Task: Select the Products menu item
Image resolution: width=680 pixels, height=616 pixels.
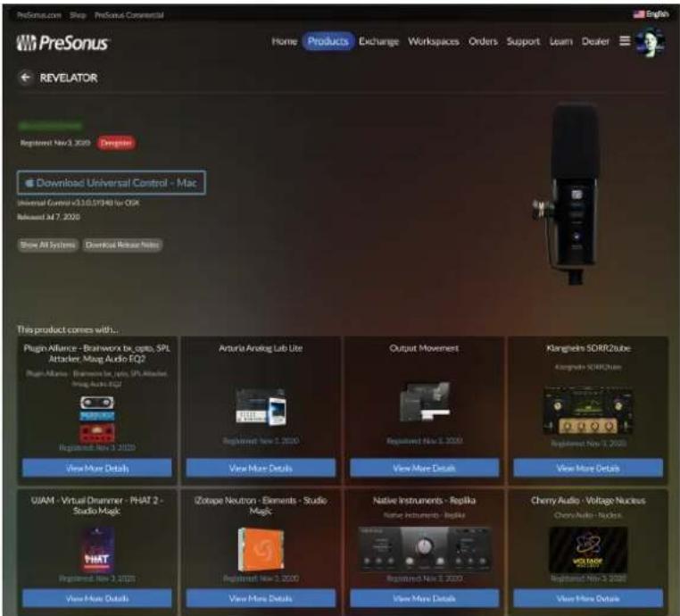Action: click(x=328, y=41)
